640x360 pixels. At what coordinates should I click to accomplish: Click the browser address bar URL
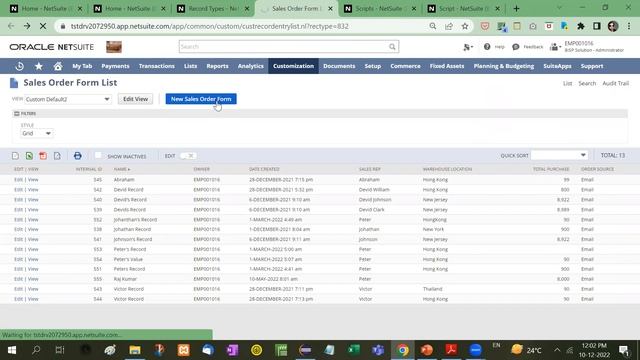[x=209, y=26]
